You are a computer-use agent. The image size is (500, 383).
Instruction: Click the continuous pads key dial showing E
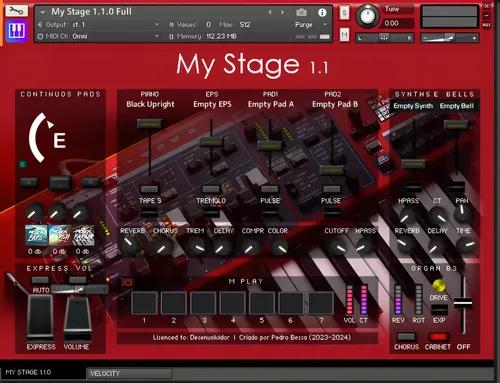(x=48, y=138)
